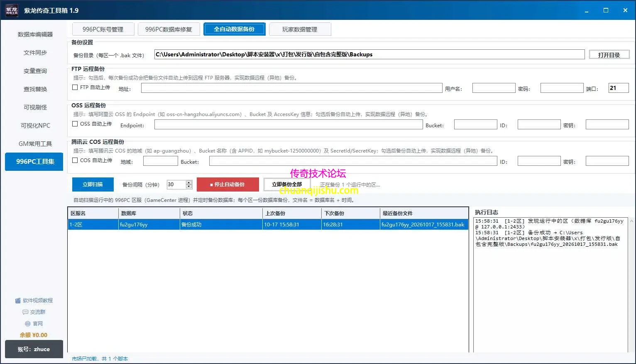636x364 pixels.
Task: Click the OSS Endpoint input field
Action: pos(289,124)
